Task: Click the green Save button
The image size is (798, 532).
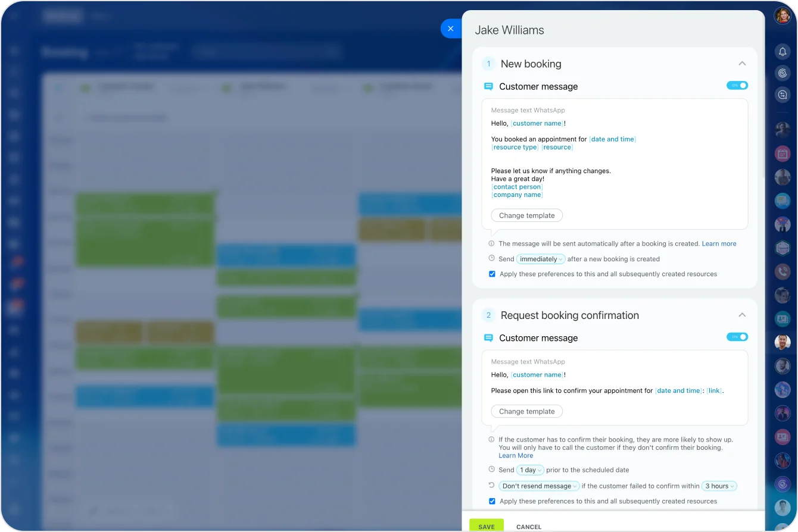Action: (x=486, y=527)
